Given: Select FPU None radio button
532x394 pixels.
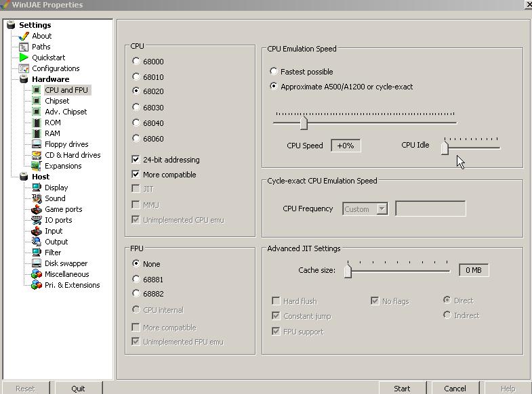Looking at the screenshot, I should (136, 263).
